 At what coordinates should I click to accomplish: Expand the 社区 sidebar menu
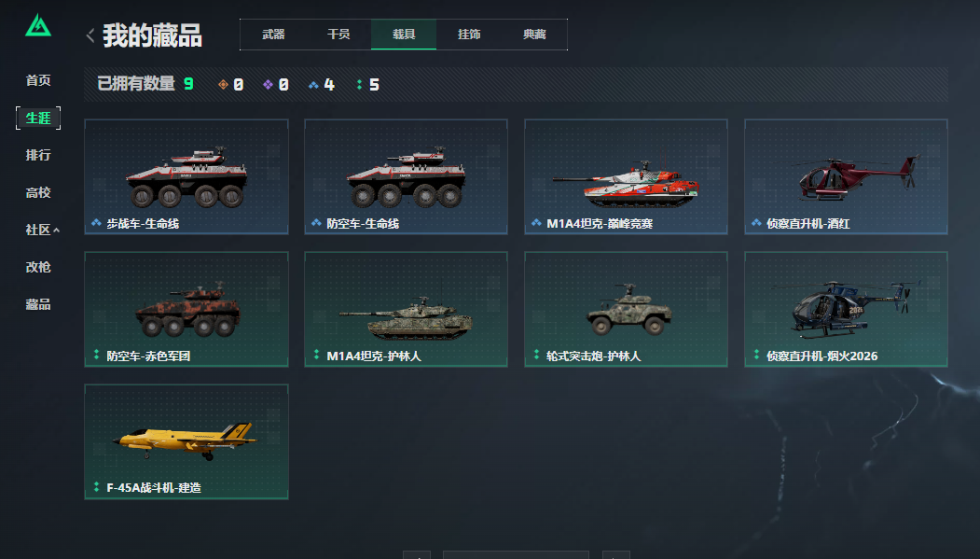(42, 230)
